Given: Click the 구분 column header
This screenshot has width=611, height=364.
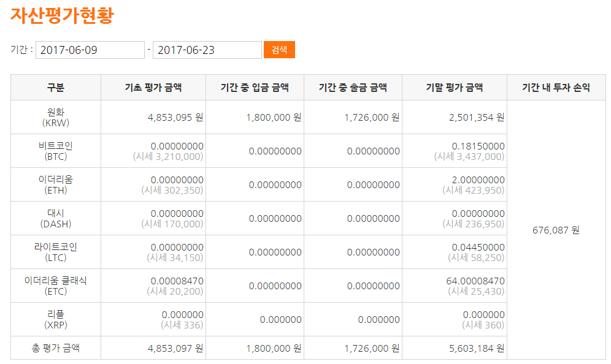Looking at the screenshot, I should coord(56,88).
